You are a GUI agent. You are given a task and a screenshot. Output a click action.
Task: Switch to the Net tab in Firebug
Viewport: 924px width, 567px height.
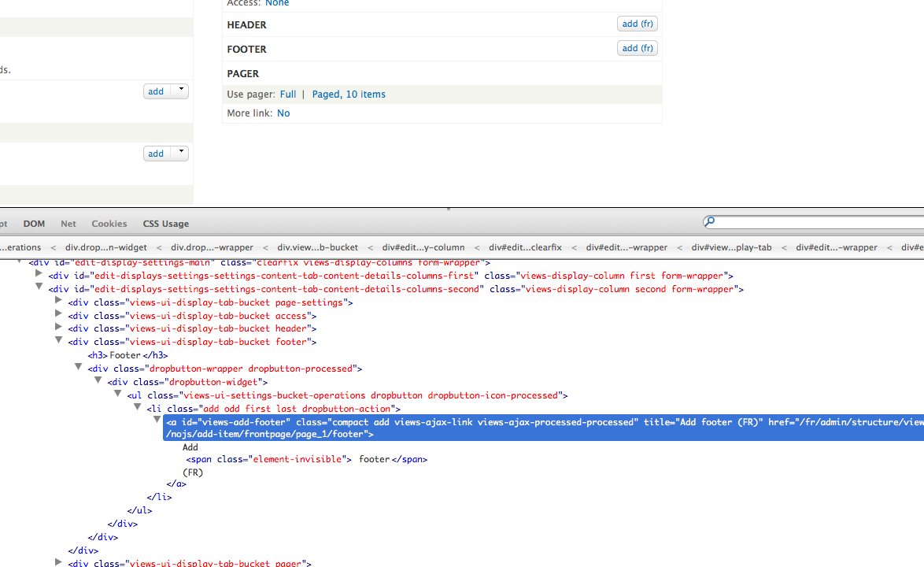point(68,224)
